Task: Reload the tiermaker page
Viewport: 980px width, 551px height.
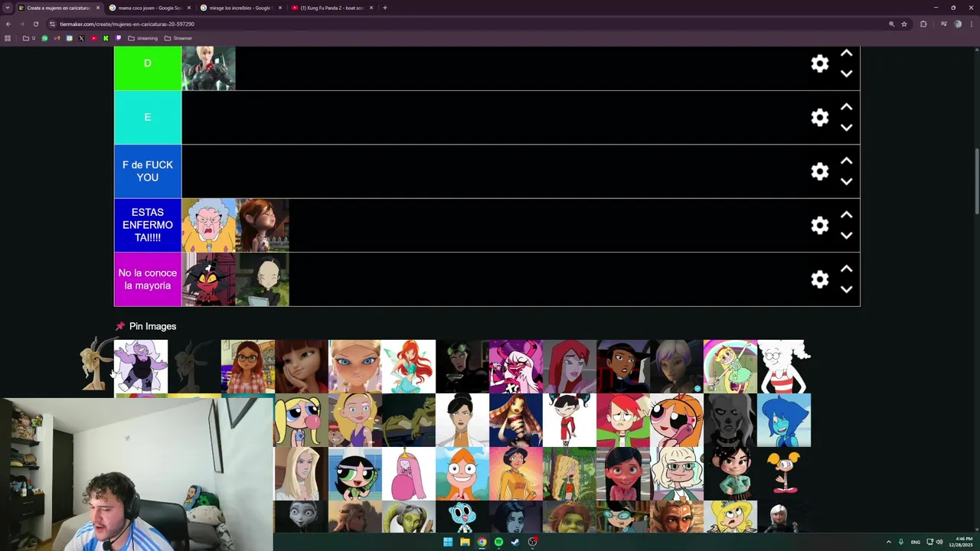Action: (35, 24)
